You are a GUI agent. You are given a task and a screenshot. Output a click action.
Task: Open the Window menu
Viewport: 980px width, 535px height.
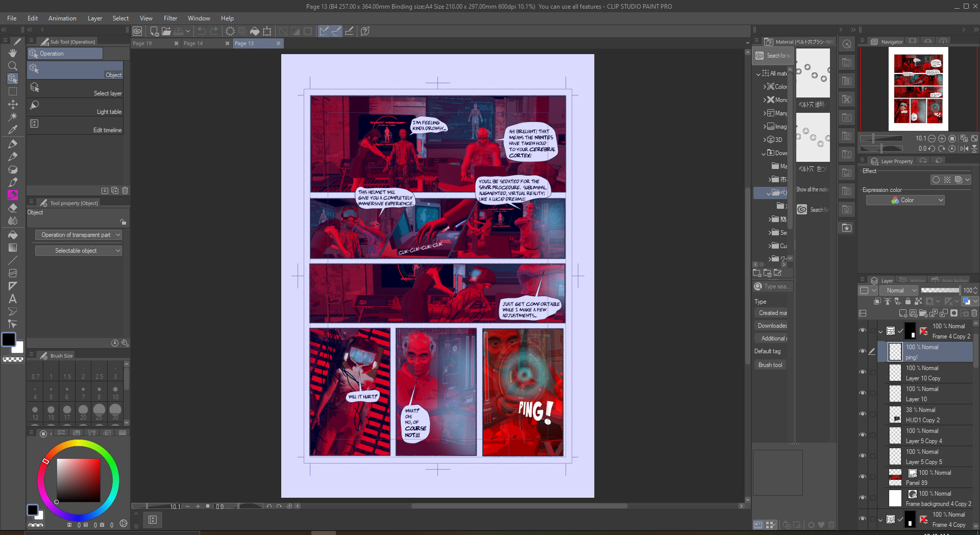199,18
